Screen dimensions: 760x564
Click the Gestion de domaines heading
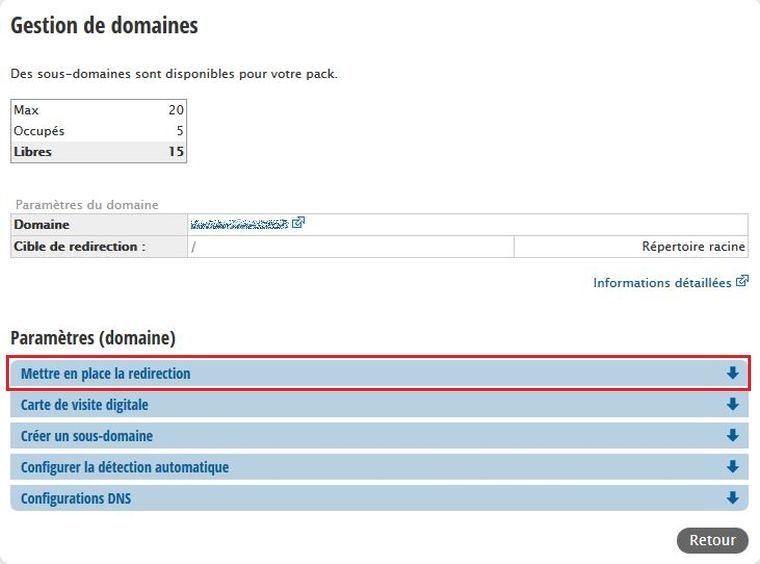coord(104,25)
